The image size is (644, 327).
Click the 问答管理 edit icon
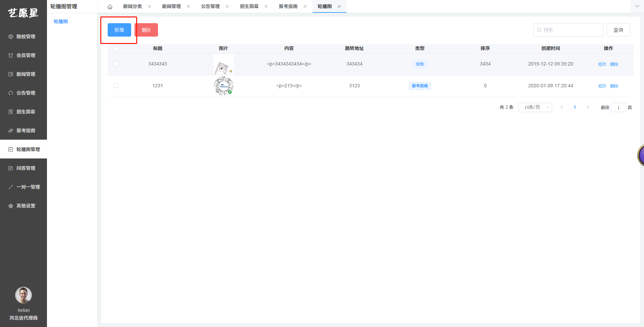[x=11, y=168]
